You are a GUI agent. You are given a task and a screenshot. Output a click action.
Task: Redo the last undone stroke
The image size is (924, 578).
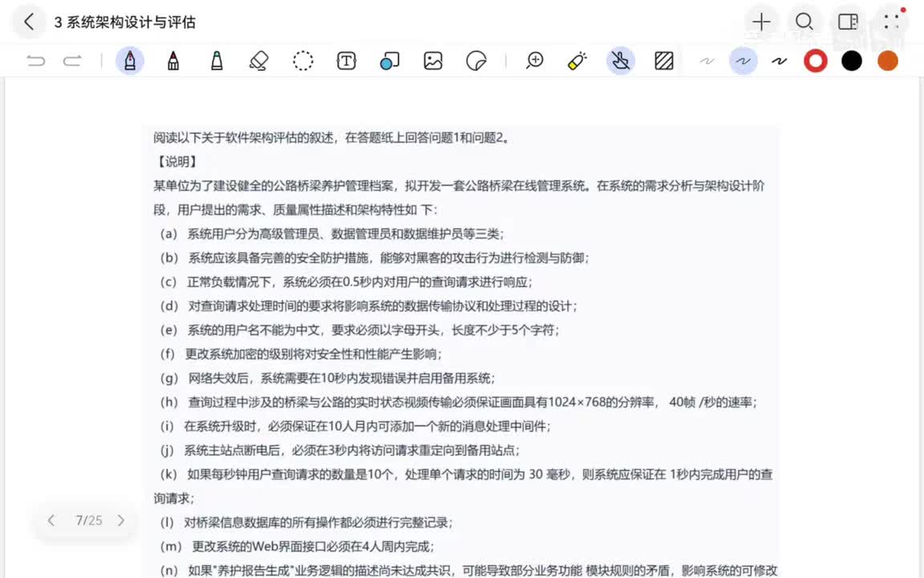pyautogui.click(x=72, y=61)
